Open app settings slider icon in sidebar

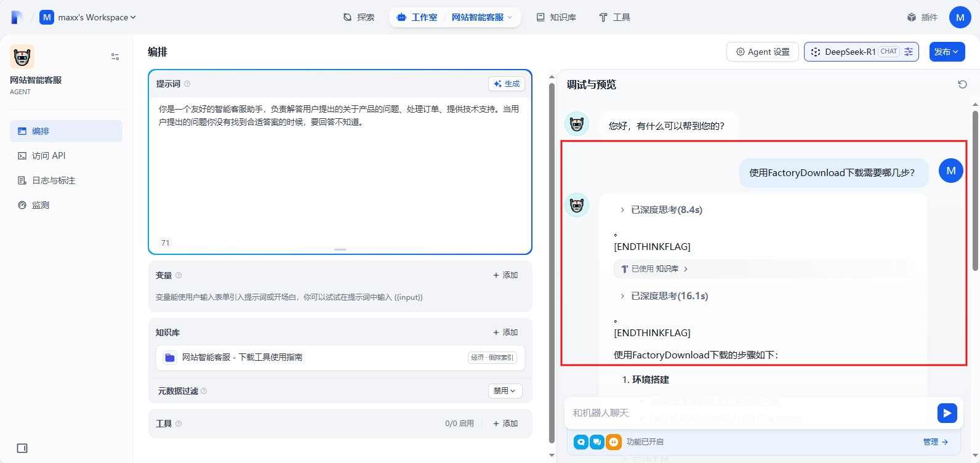pyautogui.click(x=115, y=57)
